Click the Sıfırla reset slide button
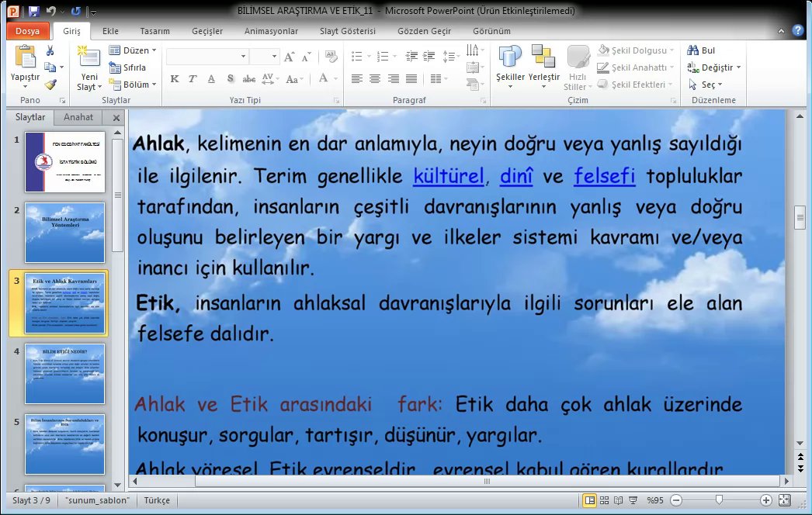Image resolution: width=812 pixels, height=515 pixels. point(127,67)
